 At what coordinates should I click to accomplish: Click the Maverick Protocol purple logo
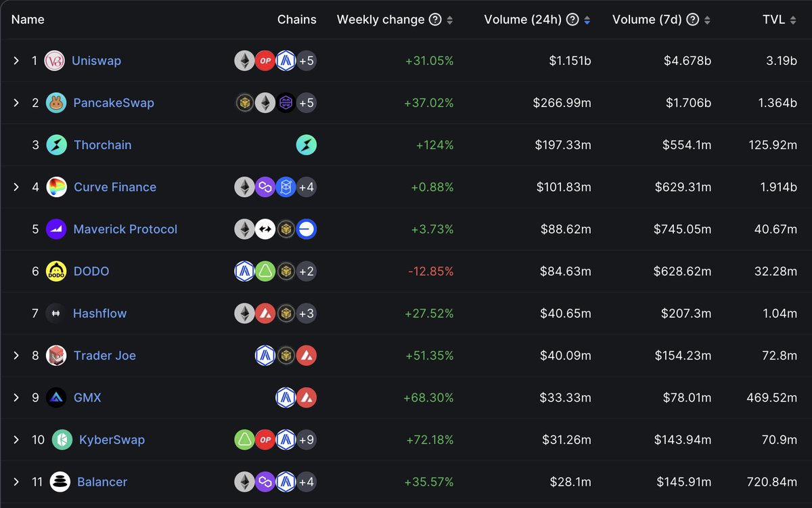[56, 229]
